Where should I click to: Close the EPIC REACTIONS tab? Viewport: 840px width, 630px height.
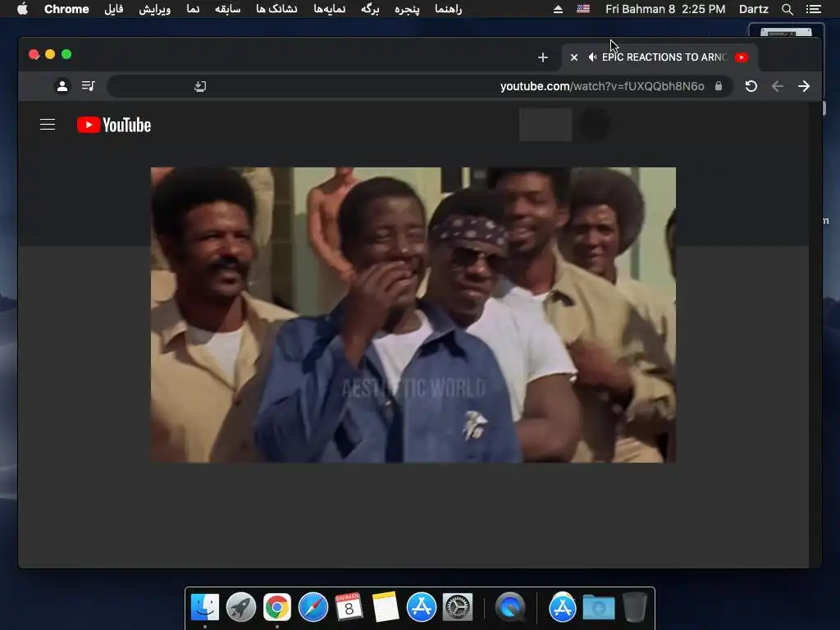pyautogui.click(x=573, y=57)
